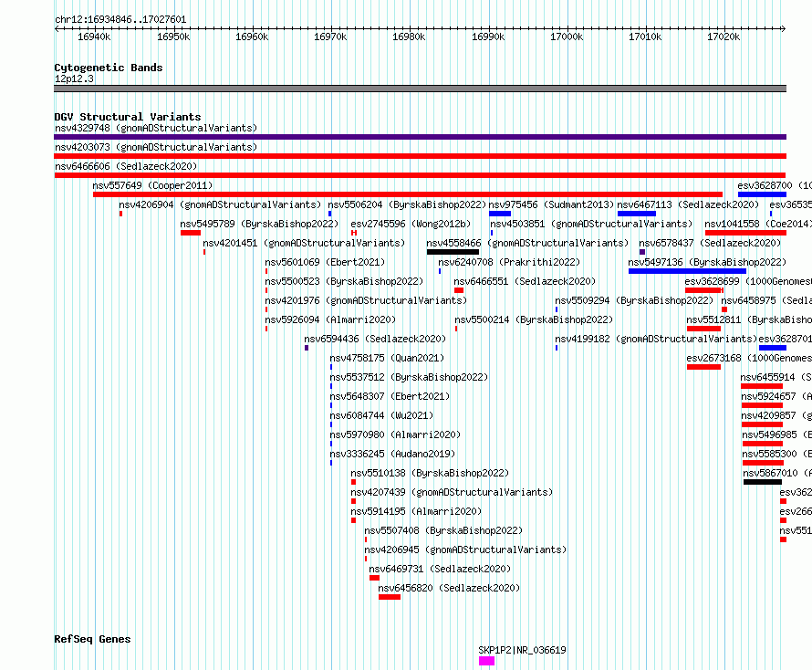Open nsv6469731 (Sedlazeck2020) label
This screenshot has width=812, height=670.
440,569
